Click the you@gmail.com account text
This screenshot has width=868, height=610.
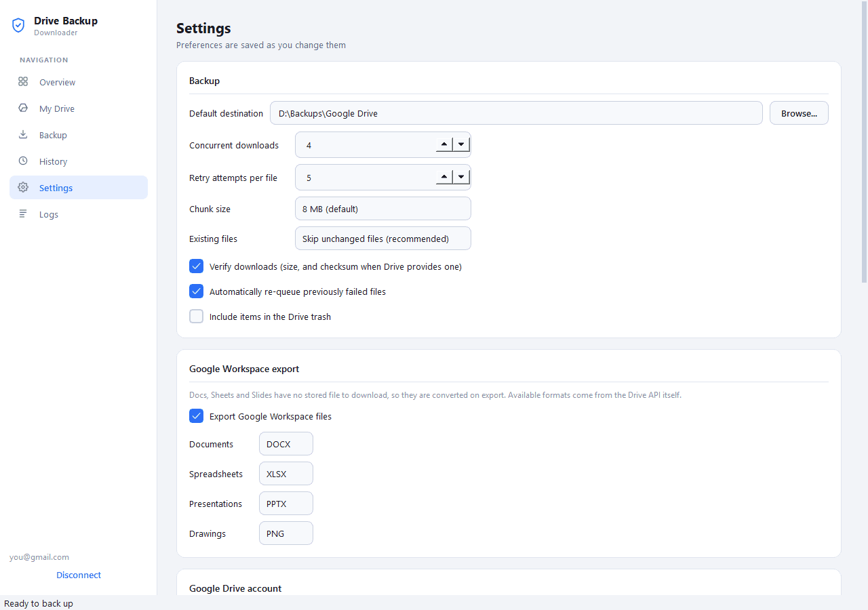tap(39, 557)
